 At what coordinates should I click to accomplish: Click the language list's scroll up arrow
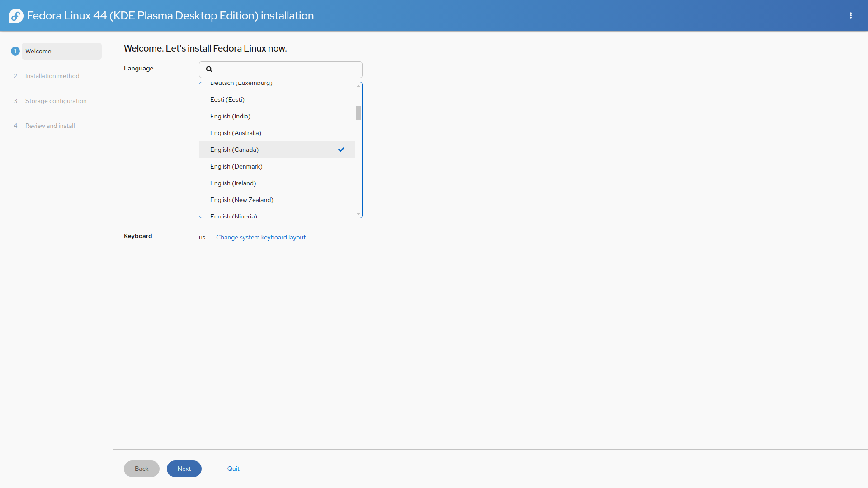[x=359, y=86]
